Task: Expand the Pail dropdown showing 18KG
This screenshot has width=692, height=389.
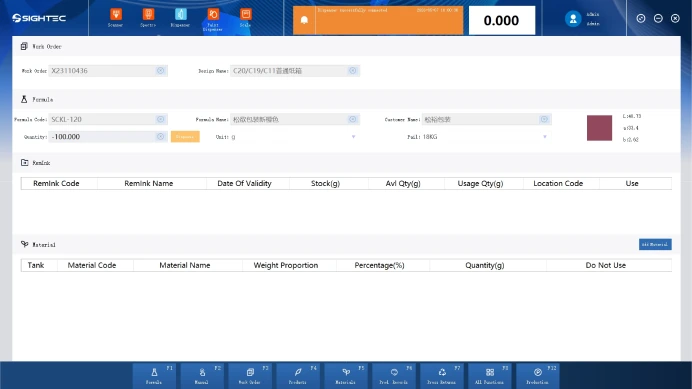Action: (x=545, y=137)
